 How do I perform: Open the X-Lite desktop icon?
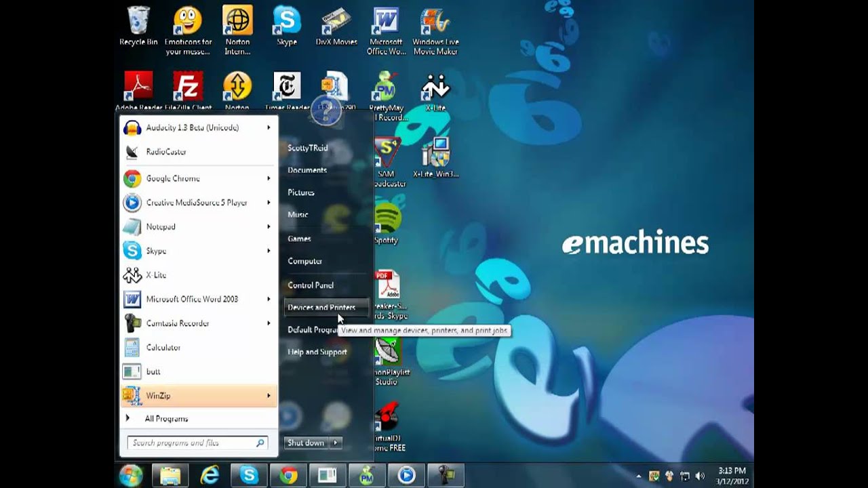click(x=435, y=91)
